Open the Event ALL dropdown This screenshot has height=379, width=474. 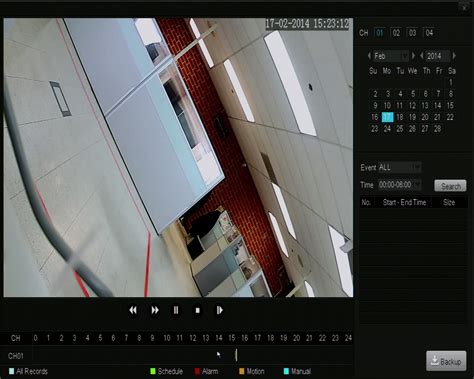(x=399, y=167)
